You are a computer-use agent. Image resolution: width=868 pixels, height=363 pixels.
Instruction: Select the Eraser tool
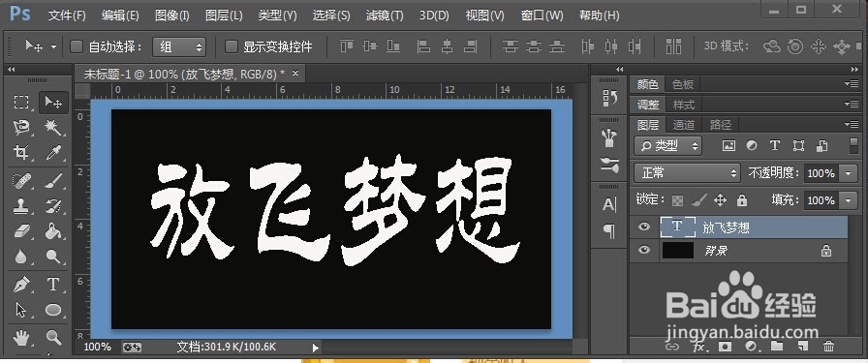[21, 230]
